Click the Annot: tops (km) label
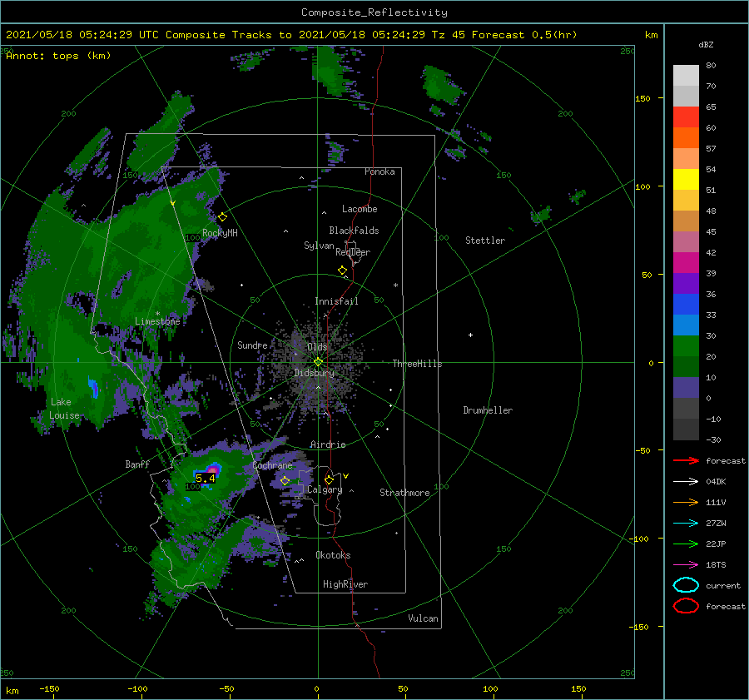The image size is (749, 700). (x=58, y=56)
